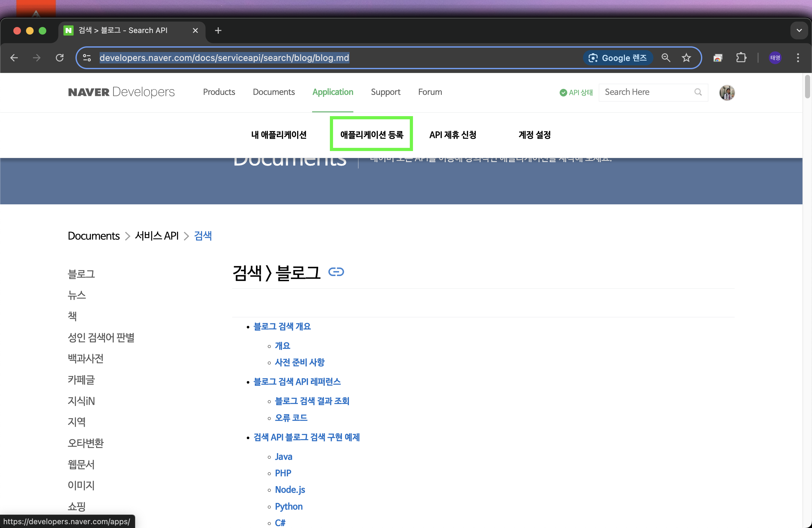Image resolution: width=812 pixels, height=528 pixels.
Task: Select 계정 설정 submenu item
Action: click(535, 135)
